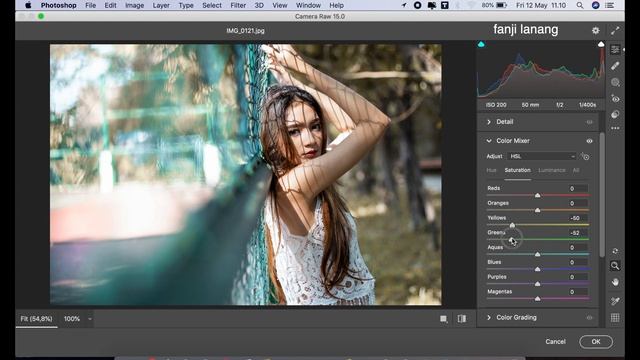
Task: Open macOS Control Center icon
Action: [x=609, y=5]
